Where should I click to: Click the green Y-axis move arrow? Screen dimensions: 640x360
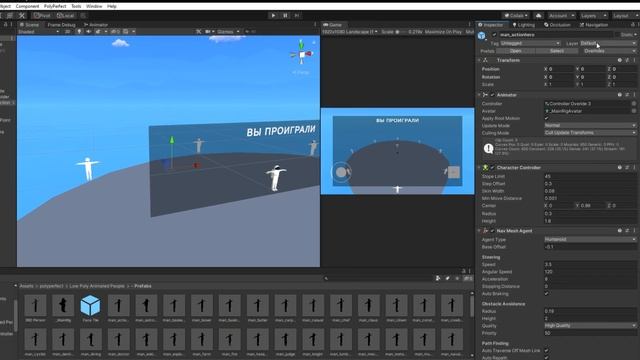(x=172, y=140)
